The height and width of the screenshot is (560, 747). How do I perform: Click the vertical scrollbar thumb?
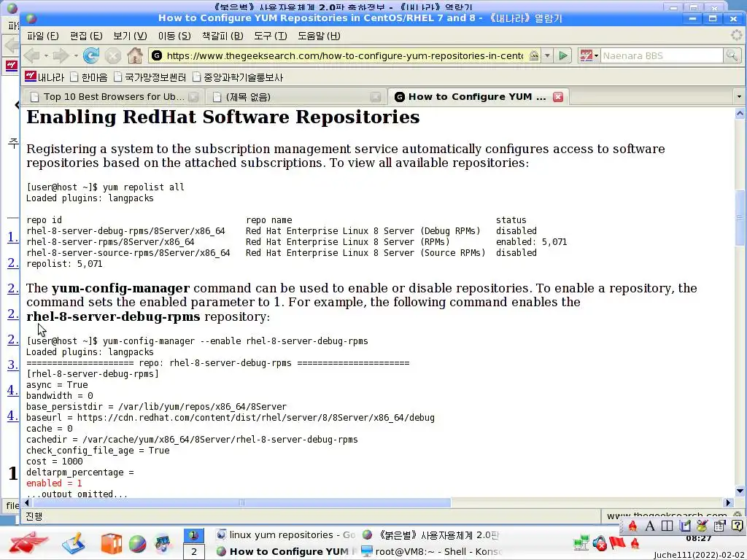pyautogui.click(x=740, y=218)
